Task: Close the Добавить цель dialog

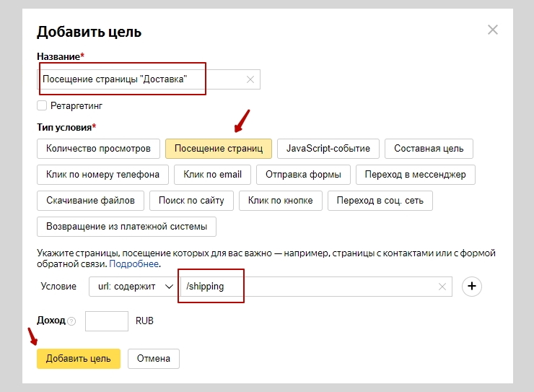Action: click(x=493, y=30)
